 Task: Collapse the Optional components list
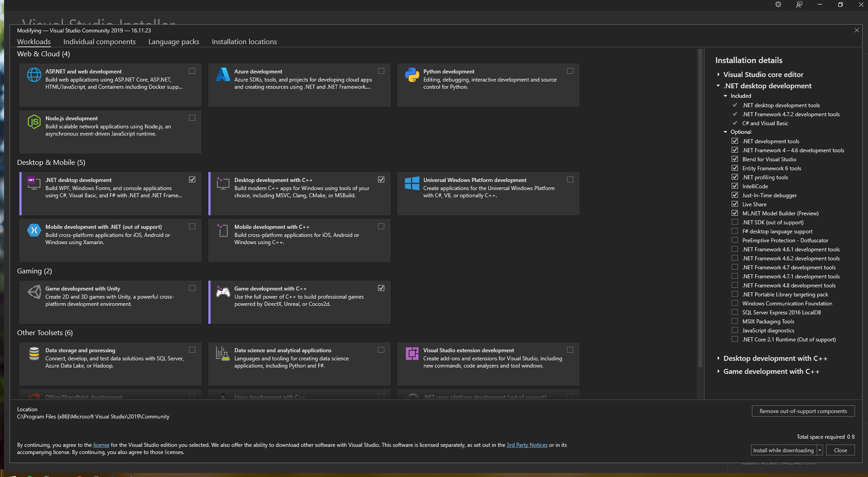pos(725,132)
